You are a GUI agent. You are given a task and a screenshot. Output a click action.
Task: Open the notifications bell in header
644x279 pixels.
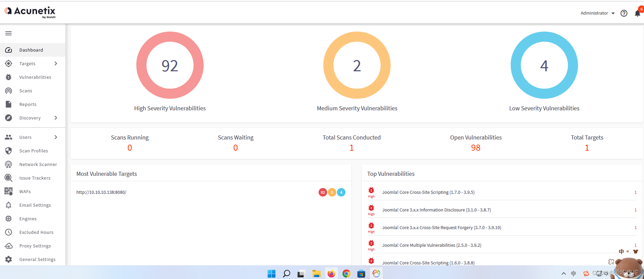click(x=638, y=13)
